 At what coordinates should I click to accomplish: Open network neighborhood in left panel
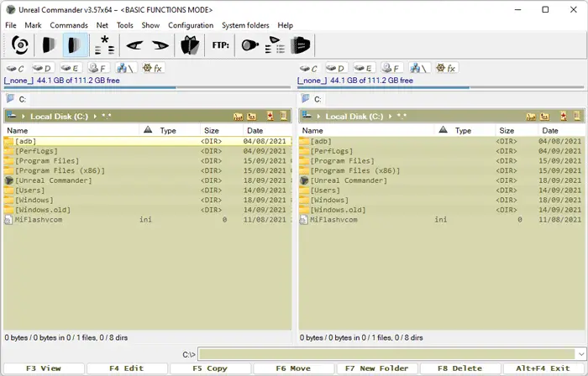[125, 68]
